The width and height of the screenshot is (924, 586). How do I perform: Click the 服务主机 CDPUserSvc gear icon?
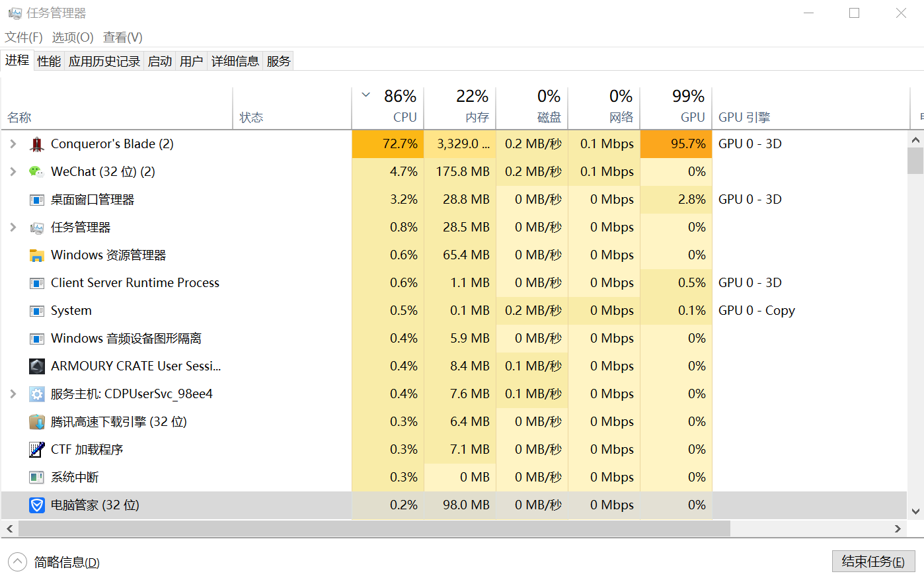[x=37, y=394]
